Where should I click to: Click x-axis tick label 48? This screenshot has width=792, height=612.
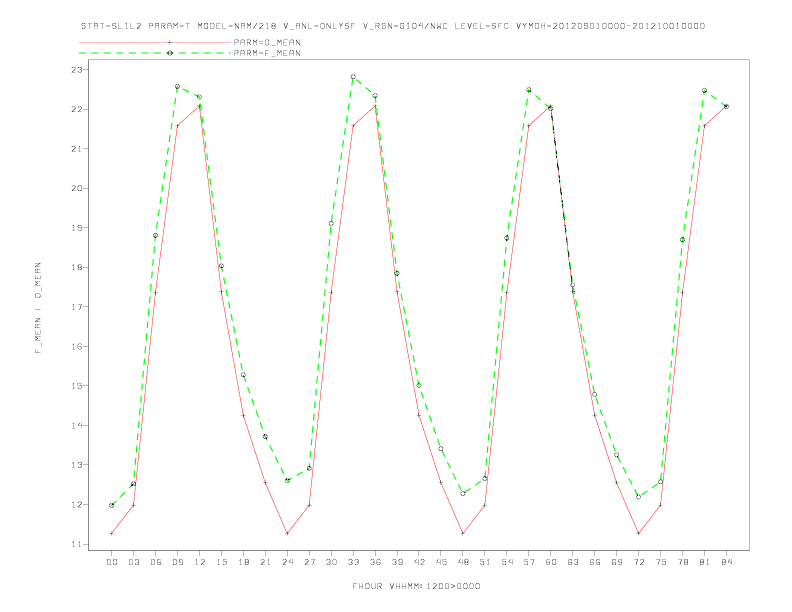click(x=463, y=562)
